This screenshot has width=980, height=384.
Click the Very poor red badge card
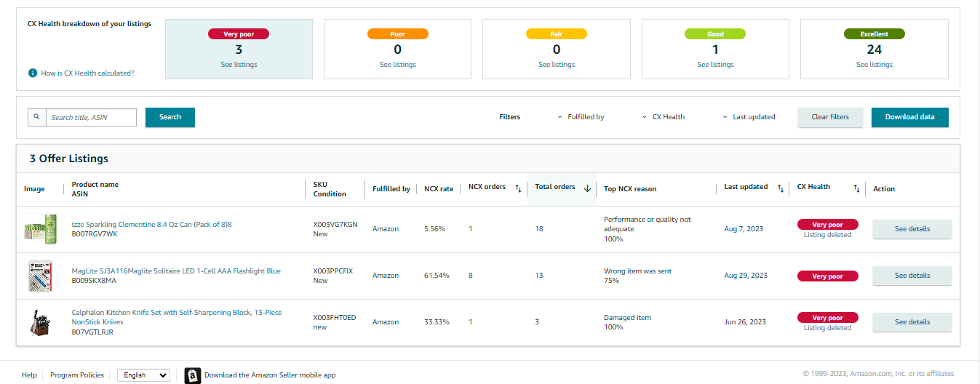239,34
